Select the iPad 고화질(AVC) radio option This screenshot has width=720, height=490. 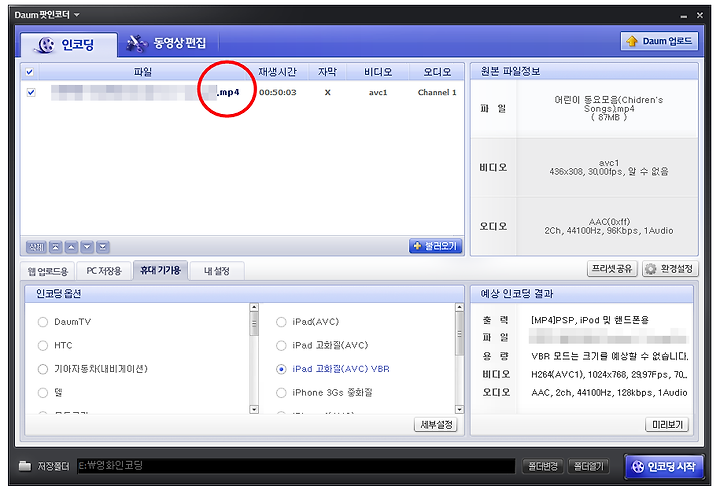(281, 345)
